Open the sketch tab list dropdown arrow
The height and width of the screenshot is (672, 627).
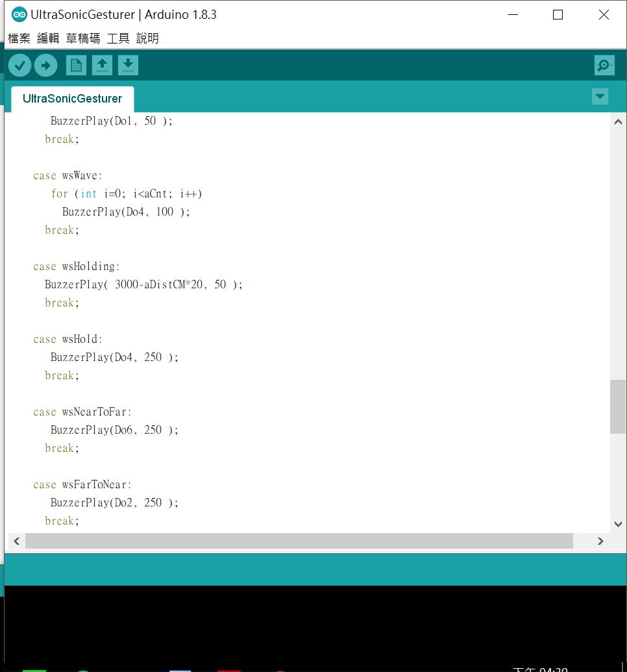(x=600, y=95)
